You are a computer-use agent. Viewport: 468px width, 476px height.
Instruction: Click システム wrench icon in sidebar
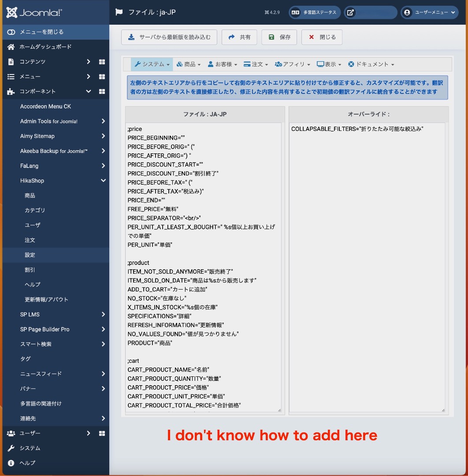11,448
